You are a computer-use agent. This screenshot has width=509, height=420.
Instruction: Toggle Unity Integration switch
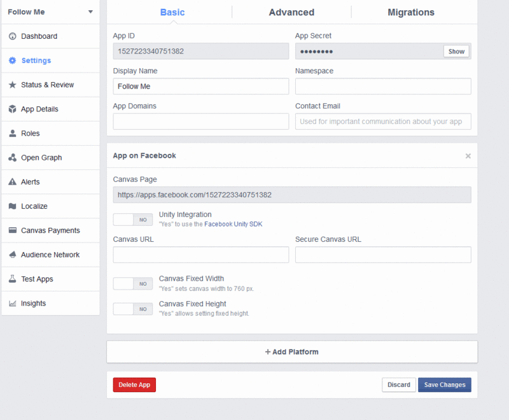point(133,220)
